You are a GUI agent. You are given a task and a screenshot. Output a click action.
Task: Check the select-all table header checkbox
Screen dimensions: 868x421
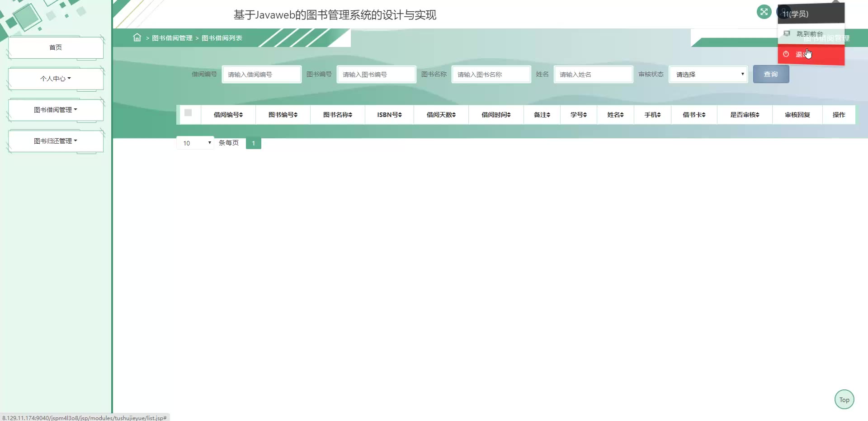pyautogui.click(x=188, y=113)
